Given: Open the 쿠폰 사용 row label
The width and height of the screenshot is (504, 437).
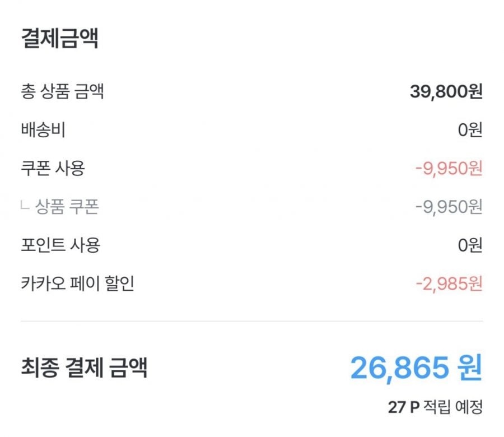Looking at the screenshot, I should click(x=53, y=169).
